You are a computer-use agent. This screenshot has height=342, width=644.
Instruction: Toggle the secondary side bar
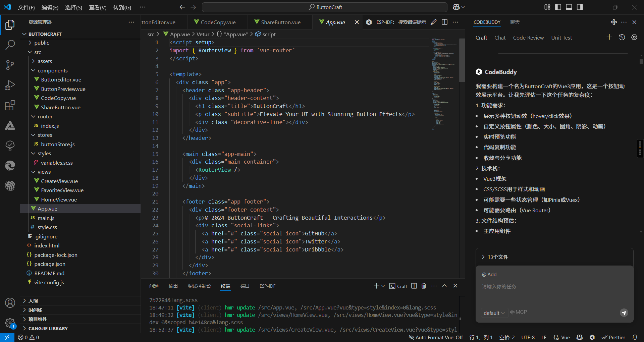(x=580, y=7)
